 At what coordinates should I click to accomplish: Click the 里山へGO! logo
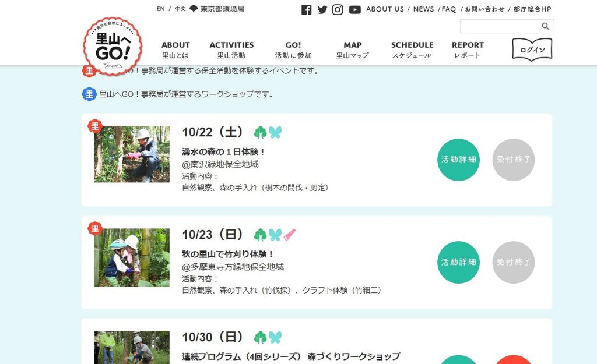click(113, 45)
